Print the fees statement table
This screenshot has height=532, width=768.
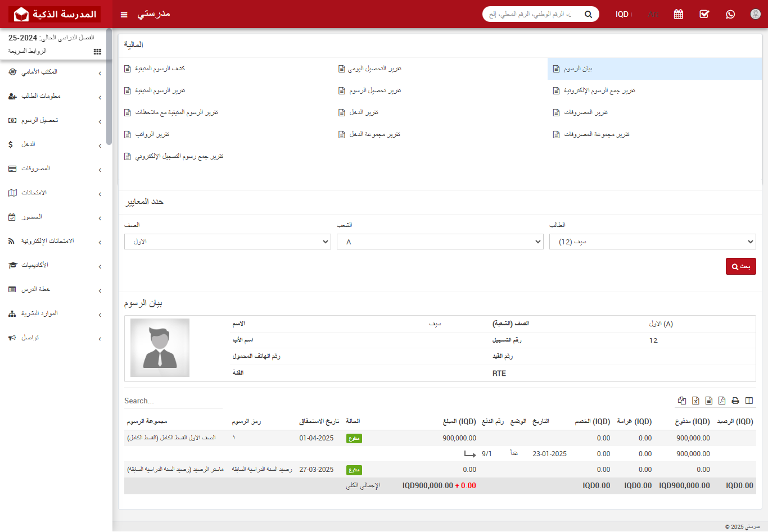click(735, 401)
